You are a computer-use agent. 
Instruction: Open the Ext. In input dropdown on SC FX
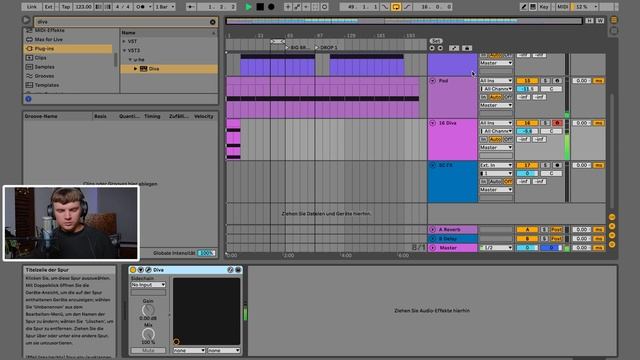point(496,165)
